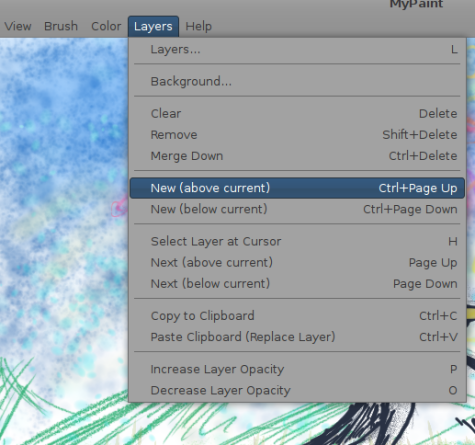Select the Layers... menu entry
The width and height of the screenshot is (475, 445).
coord(297,49)
